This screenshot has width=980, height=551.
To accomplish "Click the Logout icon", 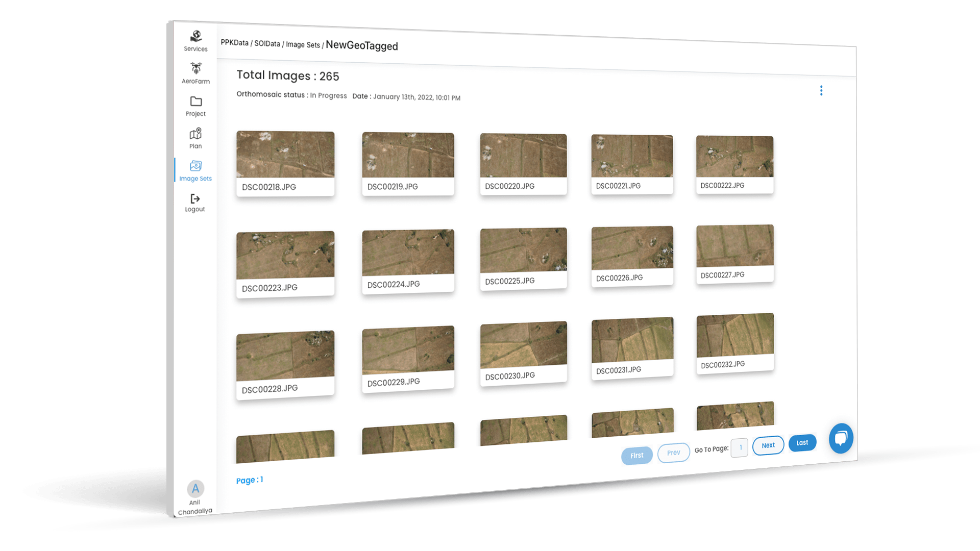I will [x=195, y=199].
